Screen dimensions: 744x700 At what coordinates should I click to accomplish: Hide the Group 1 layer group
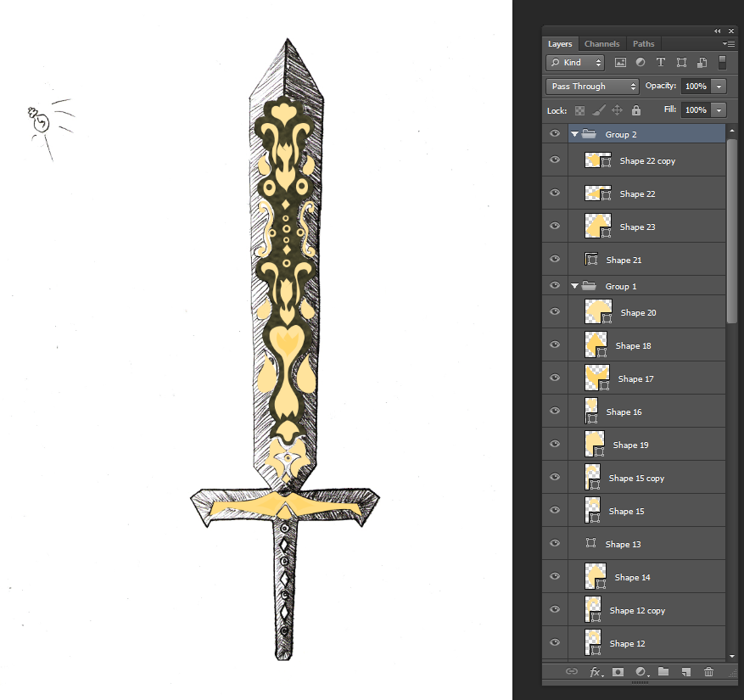point(555,286)
